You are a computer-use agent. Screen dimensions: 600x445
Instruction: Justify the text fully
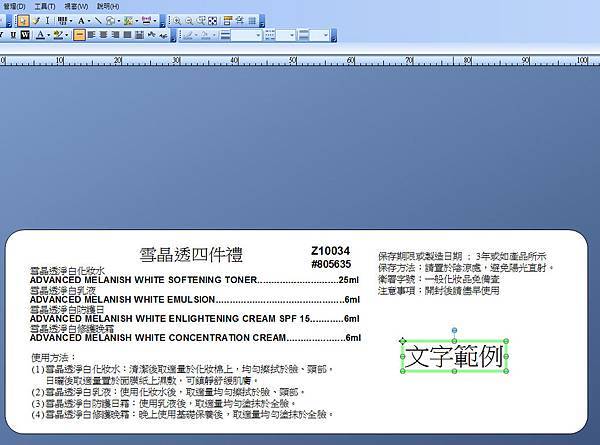pyautogui.click(x=127, y=35)
